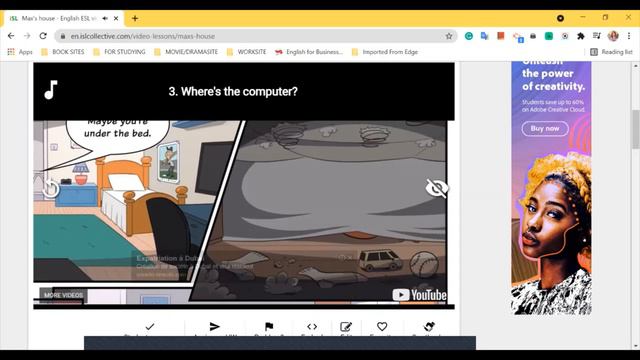This screenshot has height=360, width=640.
Task: Open the Reading list panel
Action: pyautogui.click(x=611, y=52)
